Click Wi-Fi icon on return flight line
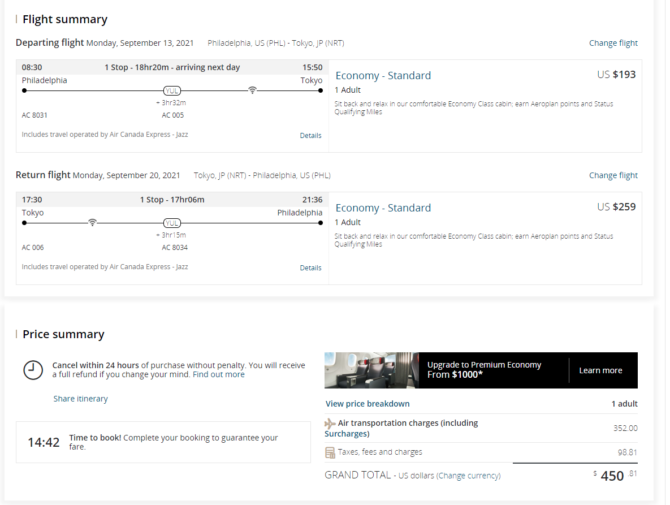The width and height of the screenshot is (670, 505). [92, 223]
